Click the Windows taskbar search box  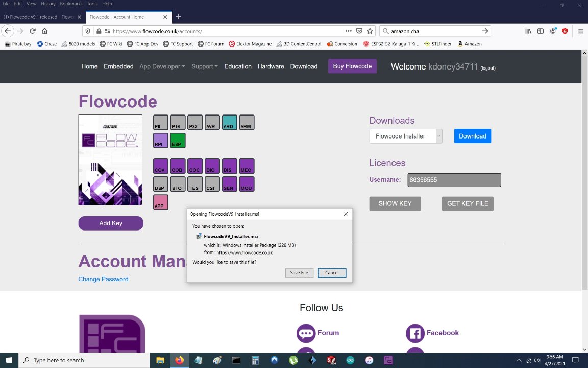84,360
